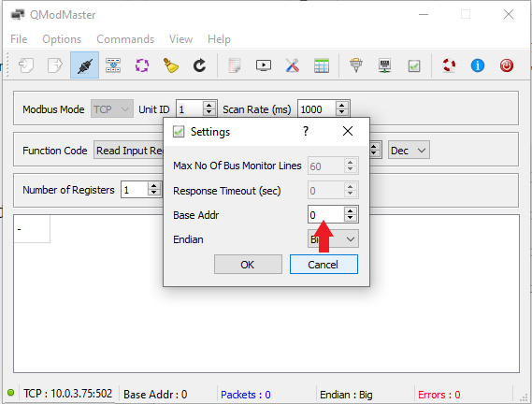The height and width of the screenshot is (404, 532).
Task: Increase Base Addr with up arrow
Action: (x=351, y=210)
